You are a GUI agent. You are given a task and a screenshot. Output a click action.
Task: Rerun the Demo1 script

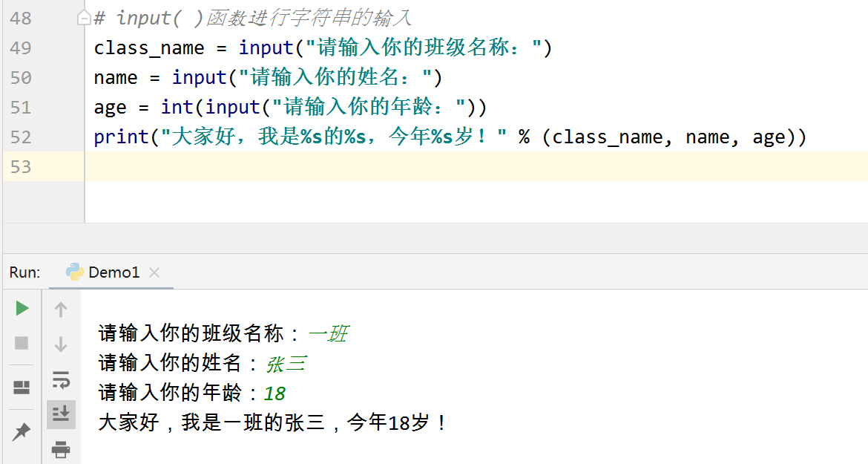(x=22, y=308)
